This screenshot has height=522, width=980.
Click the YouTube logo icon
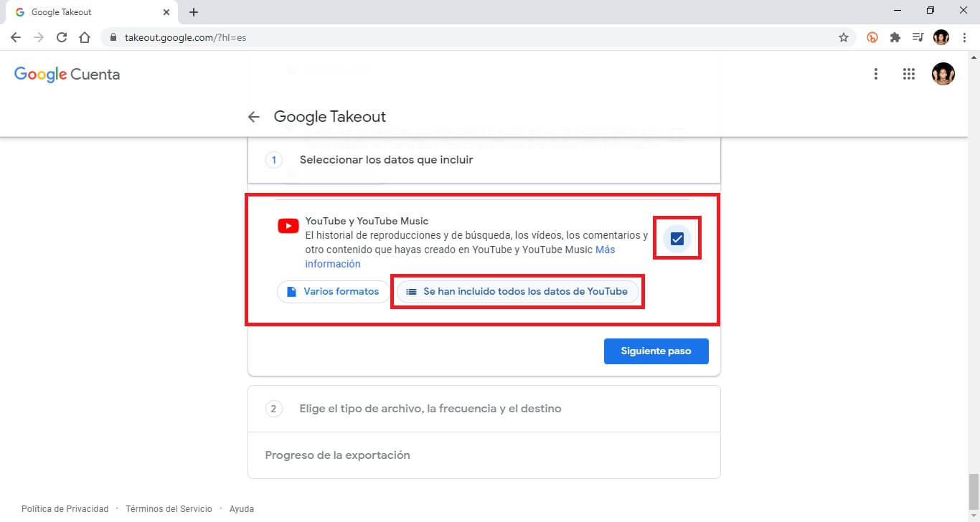click(288, 226)
